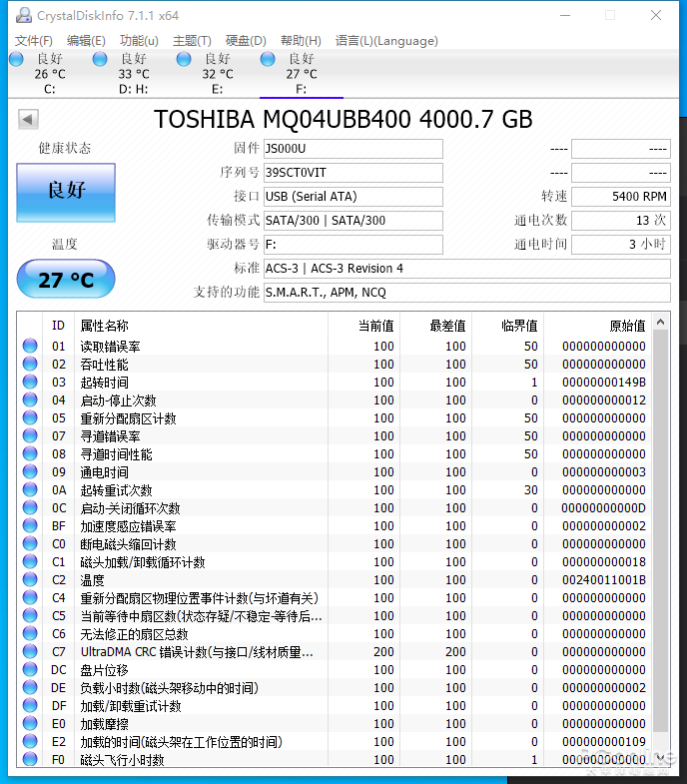Open the 编辑(E) menu
The height and width of the screenshot is (784, 687).
[x=86, y=41]
